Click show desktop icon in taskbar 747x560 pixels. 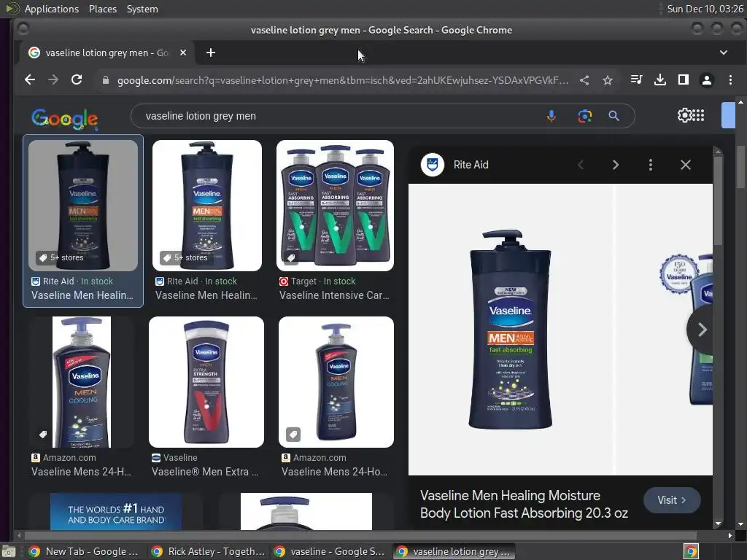click(x=8, y=551)
